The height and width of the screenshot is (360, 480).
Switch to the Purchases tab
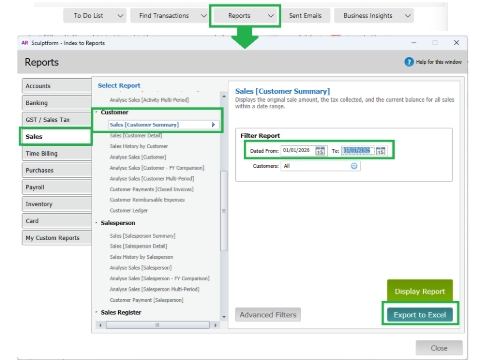[x=57, y=170]
